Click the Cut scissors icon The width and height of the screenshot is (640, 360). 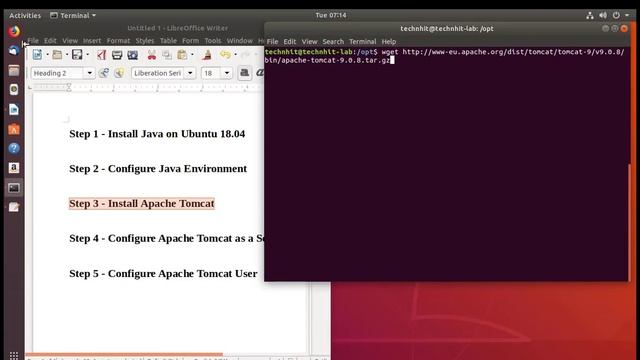click(152, 55)
